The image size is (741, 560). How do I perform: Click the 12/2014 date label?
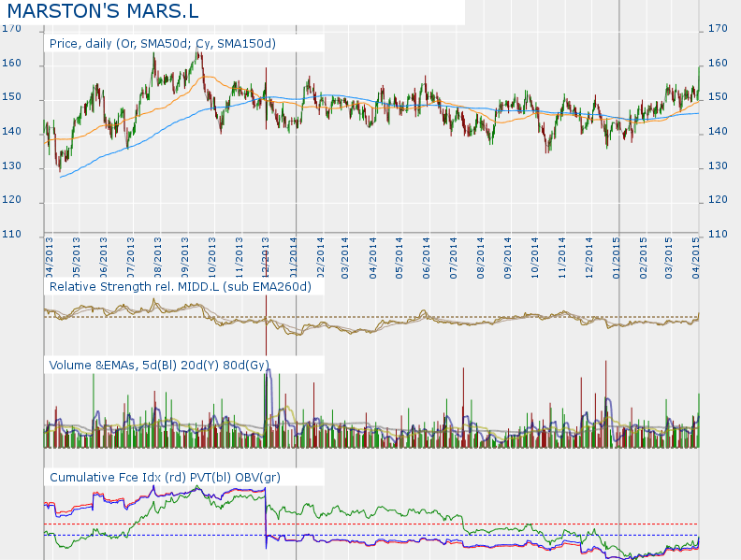pos(588,258)
